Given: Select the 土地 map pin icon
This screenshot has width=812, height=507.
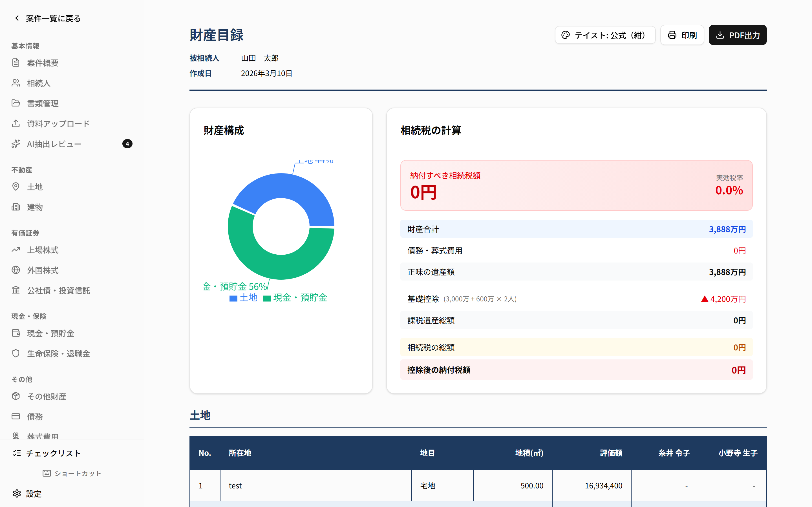Looking at the screenshot, I should click(16, 186).
